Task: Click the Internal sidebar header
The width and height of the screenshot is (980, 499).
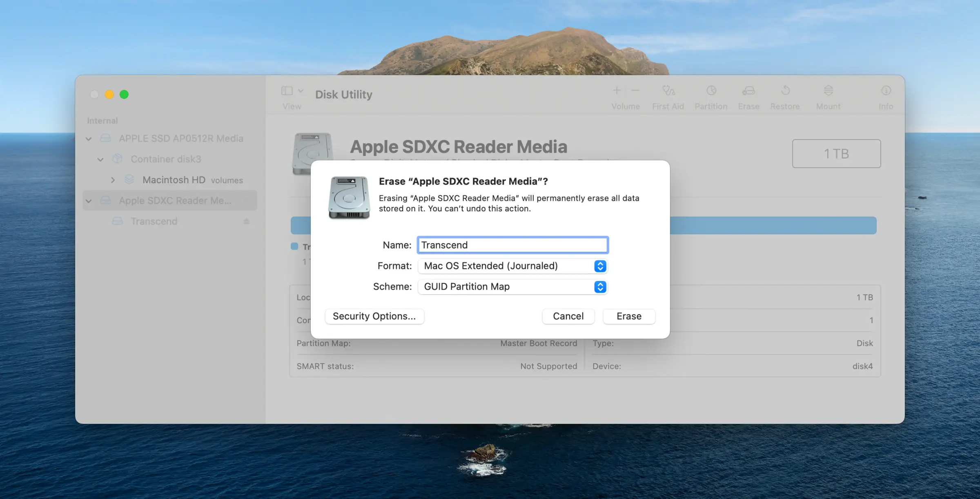Action: tap(102, 121)
